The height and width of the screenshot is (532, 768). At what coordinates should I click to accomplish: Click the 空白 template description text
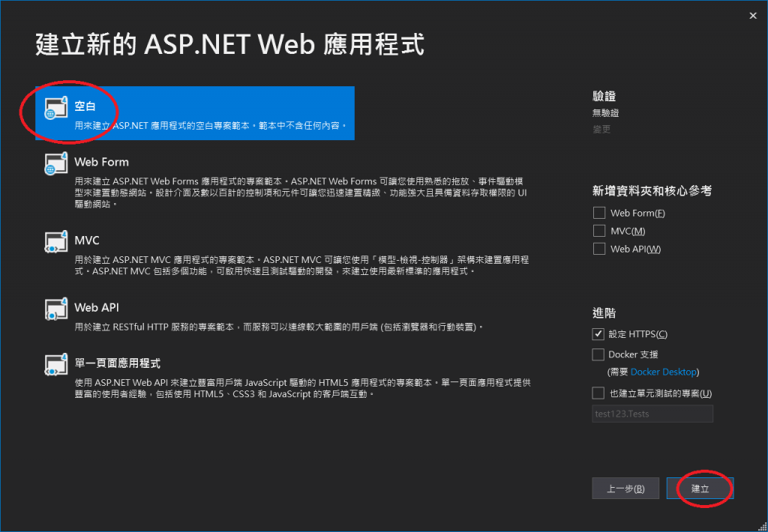coord(211,126)
